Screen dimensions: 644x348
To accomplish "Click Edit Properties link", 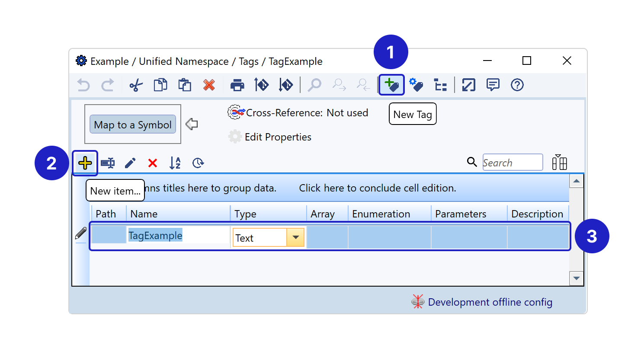I will 278,137.
